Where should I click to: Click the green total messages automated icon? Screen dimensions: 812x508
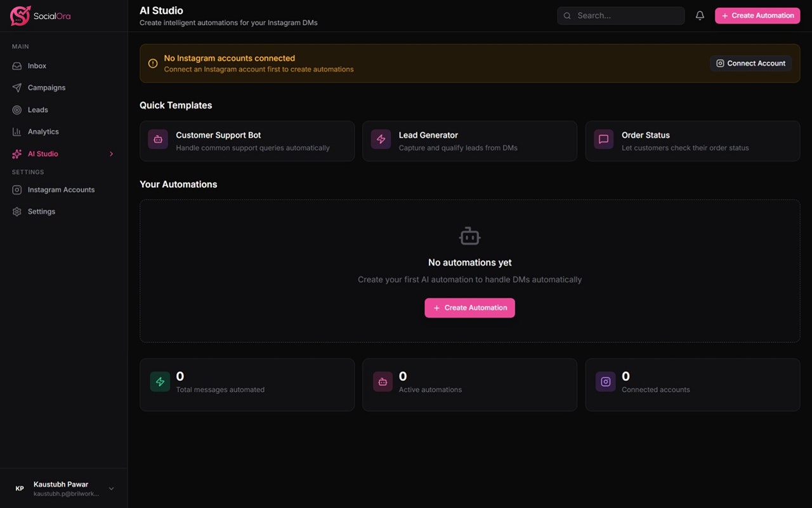pyautogui.click(x=160, y=382)
